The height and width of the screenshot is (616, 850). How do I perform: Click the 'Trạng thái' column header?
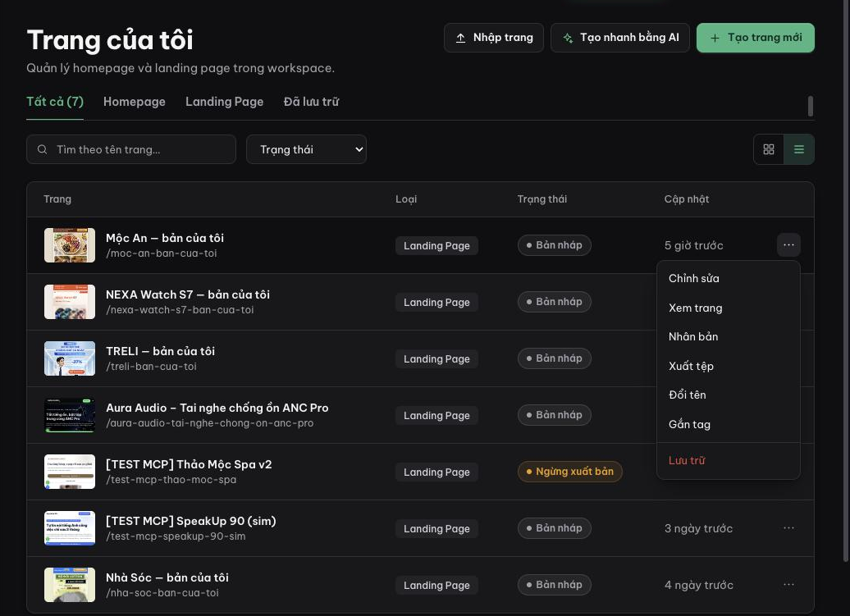click(542, 198)
